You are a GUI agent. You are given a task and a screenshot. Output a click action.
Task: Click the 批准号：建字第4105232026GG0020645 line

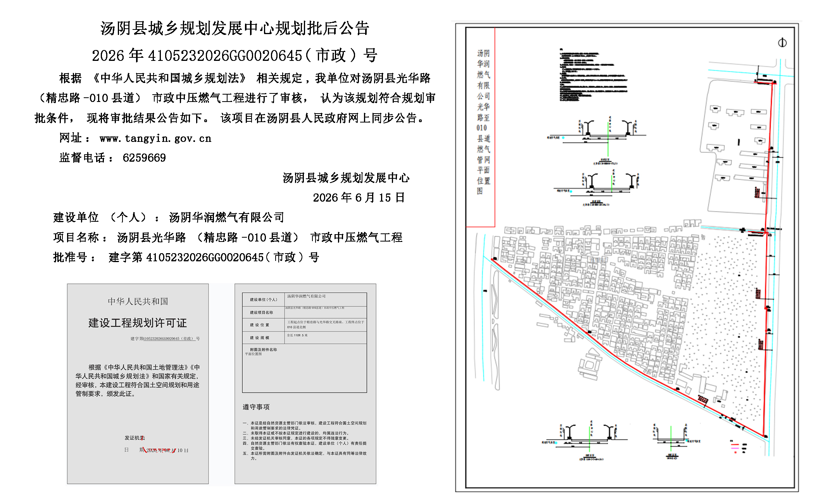click(186, 257)
